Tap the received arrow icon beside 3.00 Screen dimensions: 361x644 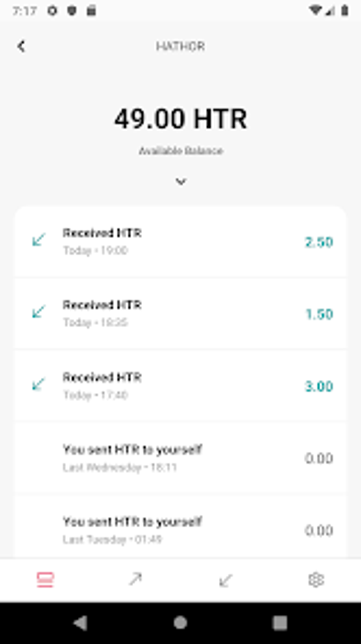tap(38, 384)
